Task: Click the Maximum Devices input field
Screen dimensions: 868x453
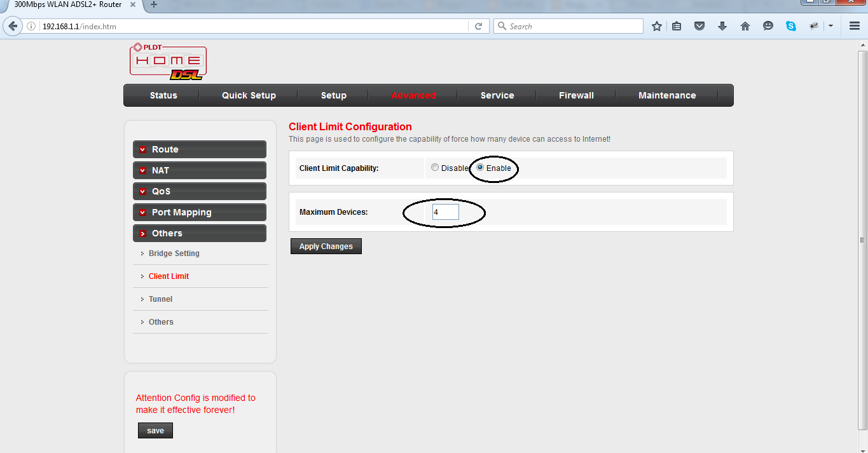Action: point(445,211)
